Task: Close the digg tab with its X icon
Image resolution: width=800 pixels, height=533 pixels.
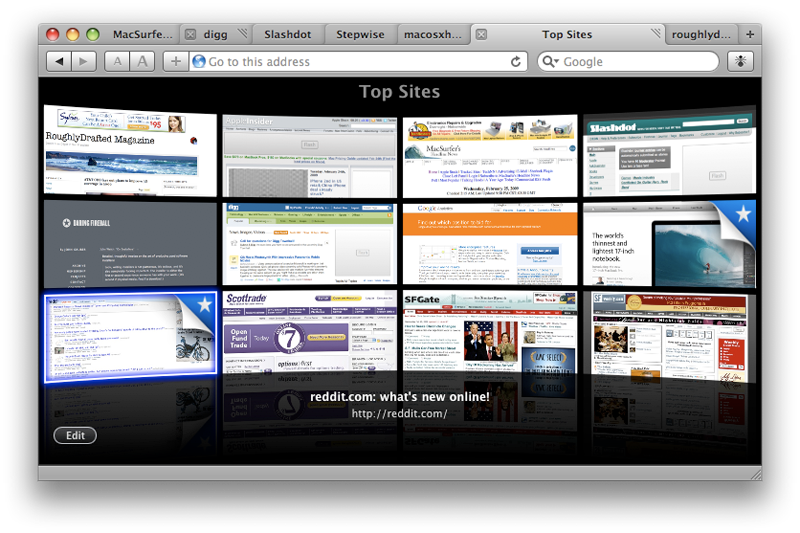Action: point(190,34)
